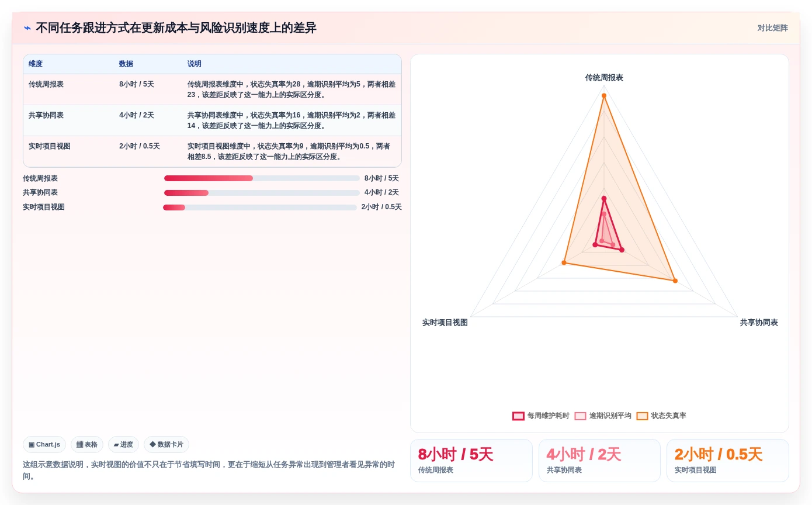Open the 2小时 / 0.5天 实时项目视图 data card

(728, 461)
